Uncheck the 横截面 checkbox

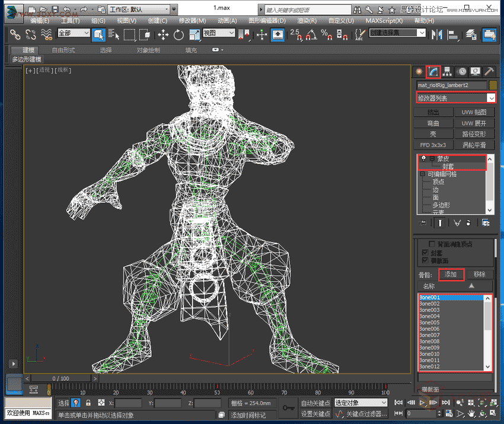pyautogui.click(x=424, y=260)
